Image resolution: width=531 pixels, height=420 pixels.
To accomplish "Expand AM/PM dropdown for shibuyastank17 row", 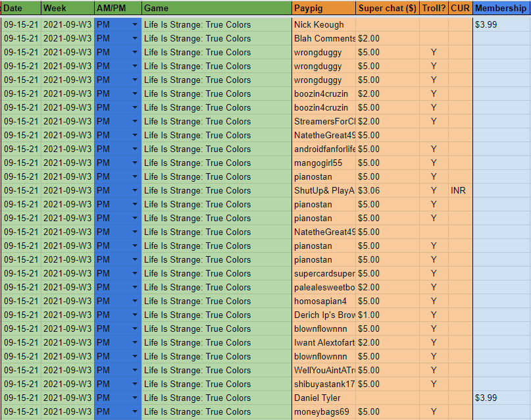I will coord(135,384).
